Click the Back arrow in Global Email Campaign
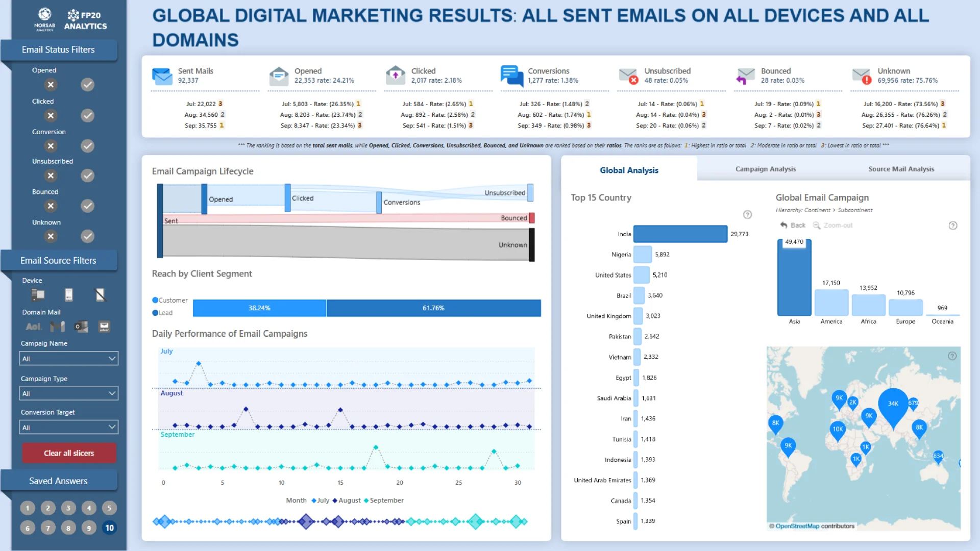Screen dimensions: 980x551 [792, 225]
